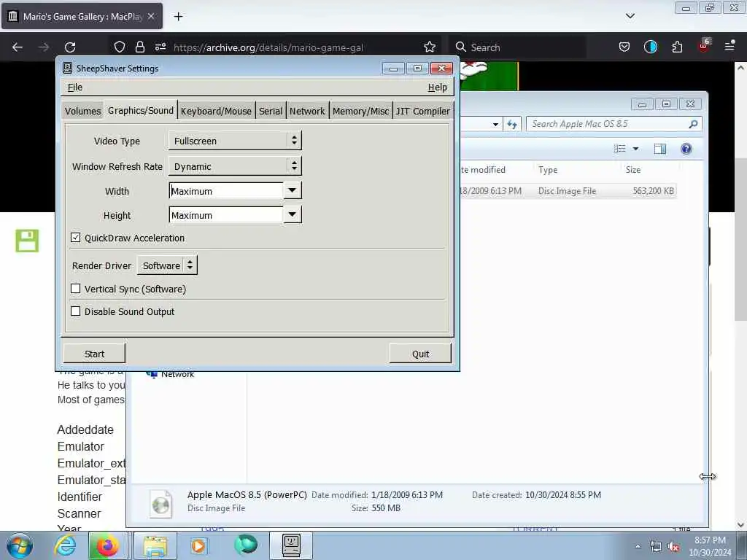Click the red extension icon with badge 6
This screenshot has height=560, width=747.
704,46
